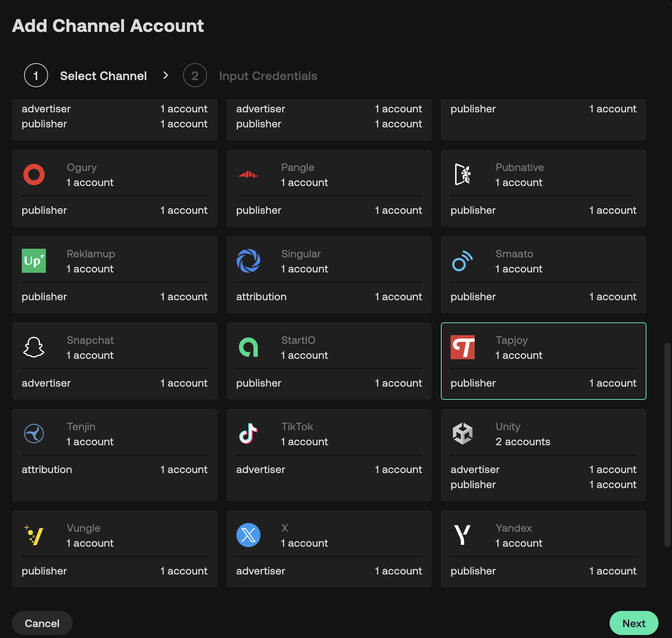
Task: Pick the Pubnative channel name
Action: [x=519, y=167]
